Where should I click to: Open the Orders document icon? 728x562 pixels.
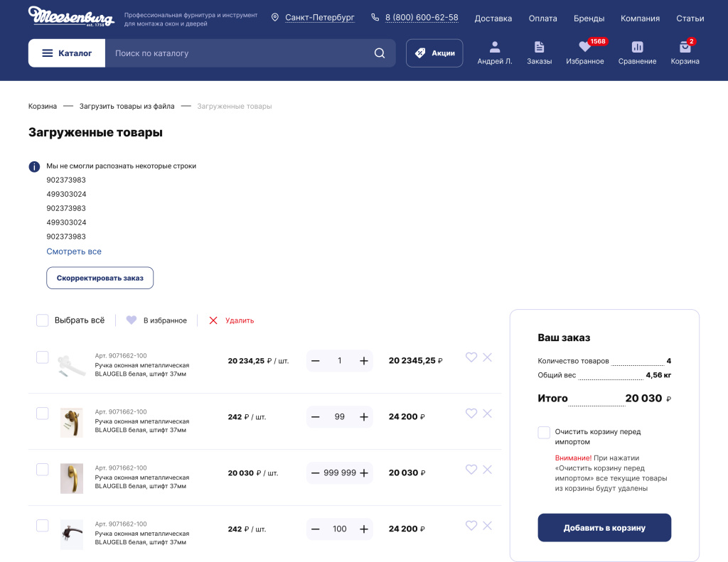(539, 48)
